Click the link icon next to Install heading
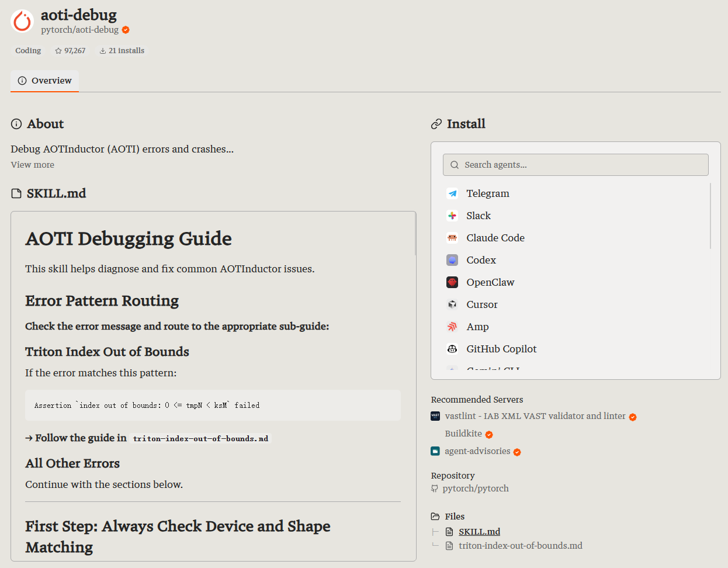Screen dimensions: 728x568 click(436, 124)
